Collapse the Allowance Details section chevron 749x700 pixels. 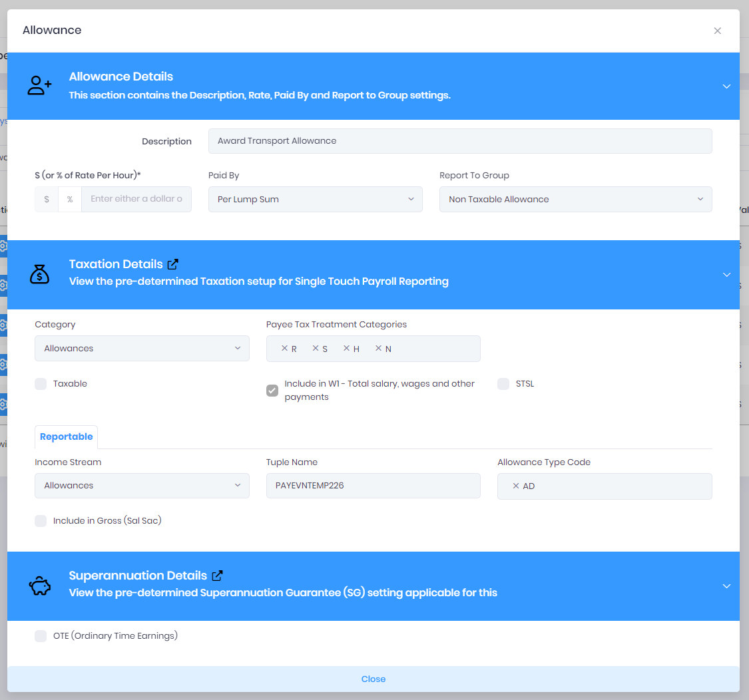pyautogui.click(x=726, y=87)
